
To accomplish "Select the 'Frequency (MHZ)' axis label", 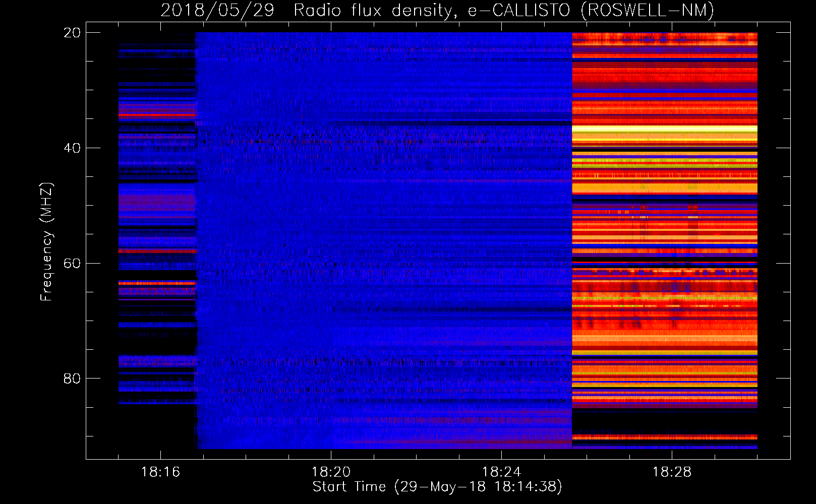I will [x=46, y=242].
